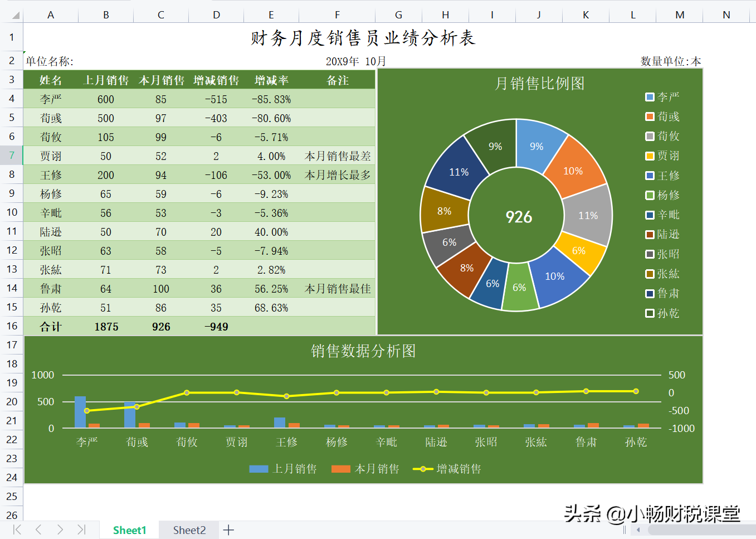Viewport: 756px width, 539px height.
Task: Click the 月销售比例图 chart title
Action: pos(540,84)
